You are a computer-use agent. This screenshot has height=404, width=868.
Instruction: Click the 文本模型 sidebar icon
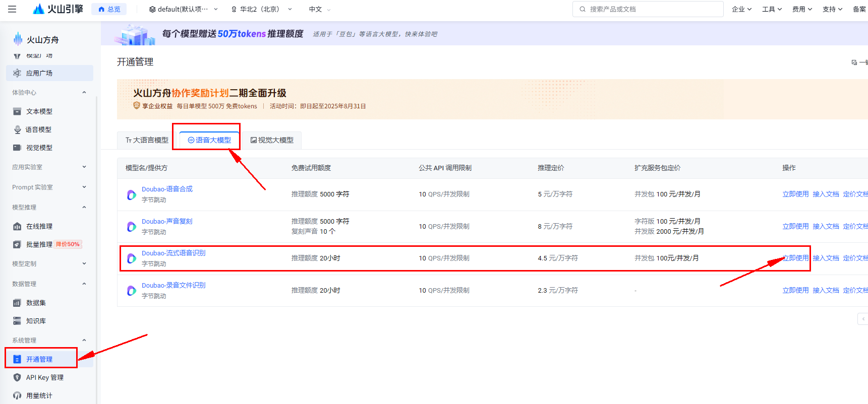(17, 111)
